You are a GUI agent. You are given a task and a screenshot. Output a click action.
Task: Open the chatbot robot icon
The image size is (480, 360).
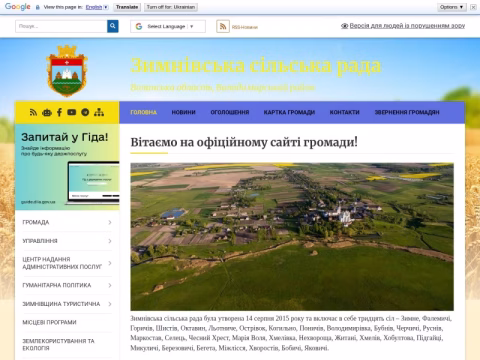coord(47,113)
